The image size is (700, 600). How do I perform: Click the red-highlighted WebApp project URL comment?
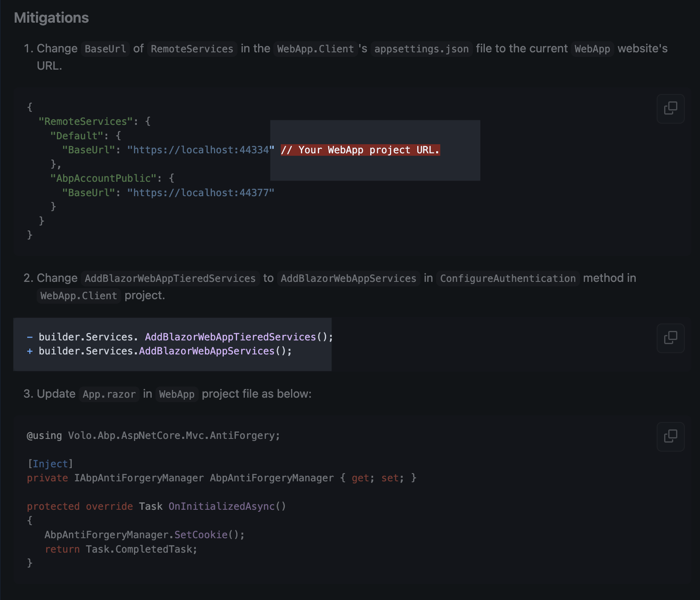[360, 150]
